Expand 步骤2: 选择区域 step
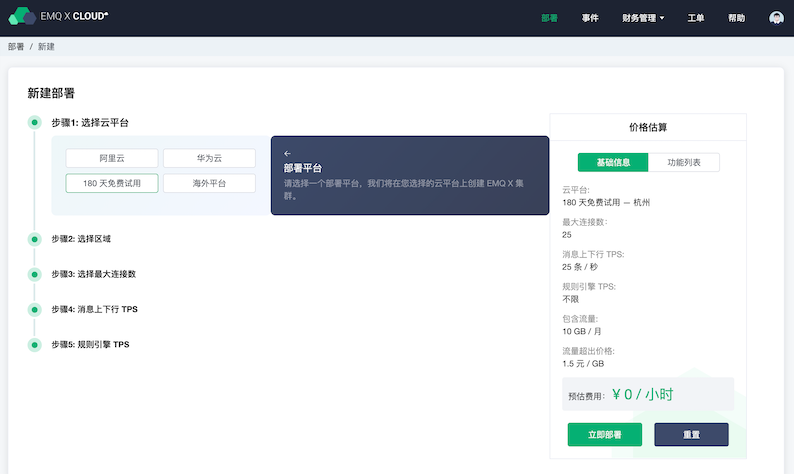The height and width of the screenshot is (474, 794). [81, 239]
